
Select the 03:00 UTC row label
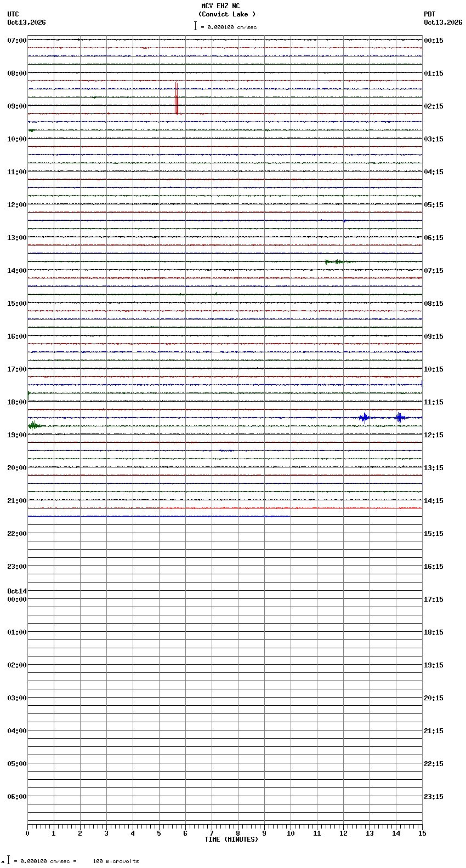coord(17,698)
